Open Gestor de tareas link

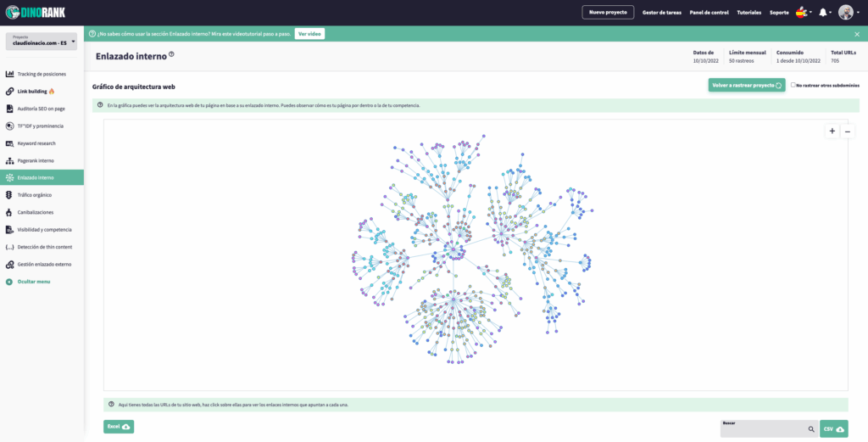pos(662,12)
